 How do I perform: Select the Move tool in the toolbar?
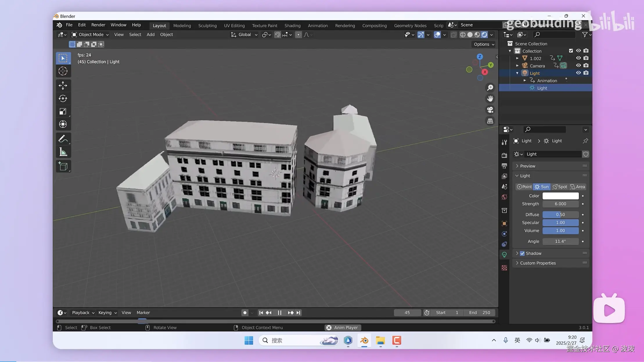tap(63, 85)
